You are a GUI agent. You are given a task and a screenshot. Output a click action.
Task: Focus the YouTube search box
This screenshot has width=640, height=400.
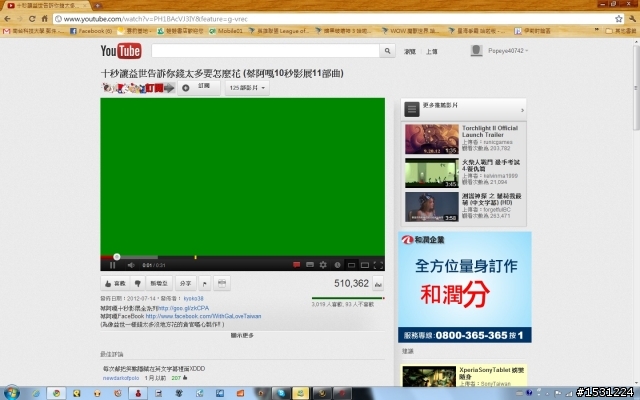tap(265, 51)
